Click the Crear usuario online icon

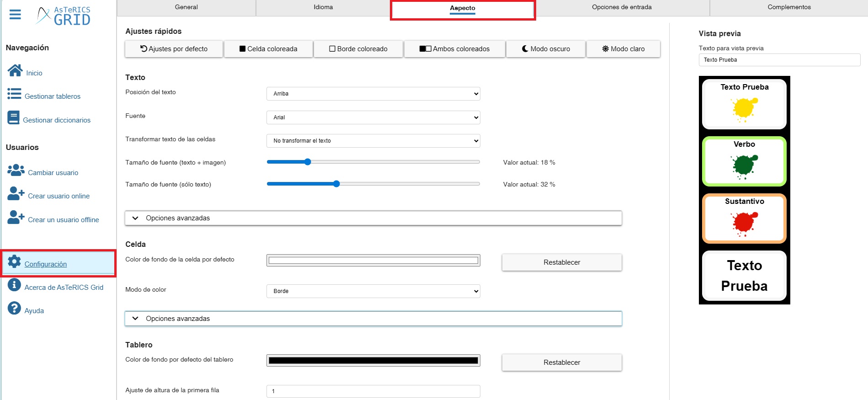pos(16,194)
